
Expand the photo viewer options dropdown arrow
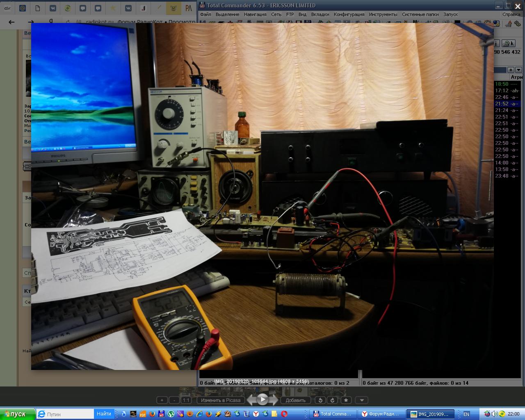tap(361, 400)
